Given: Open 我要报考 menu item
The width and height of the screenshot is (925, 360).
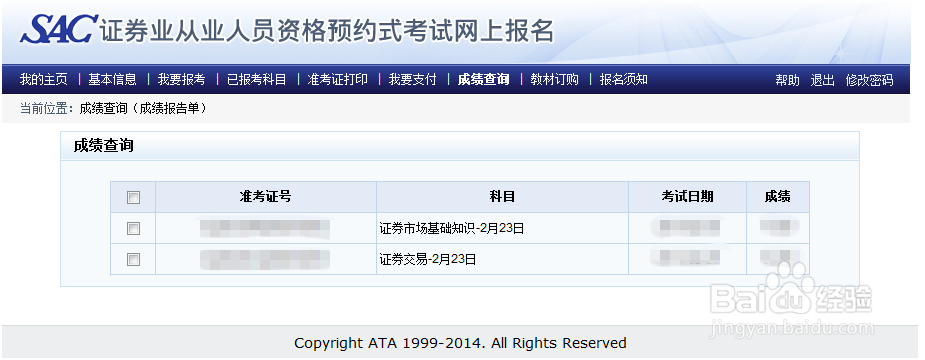Looking at the screenshot, I should [181, 80].
